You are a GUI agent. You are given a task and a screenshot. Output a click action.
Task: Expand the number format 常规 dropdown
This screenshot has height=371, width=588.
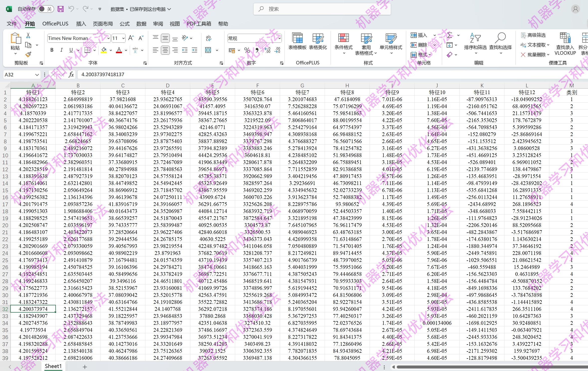[x=280, y=38]
